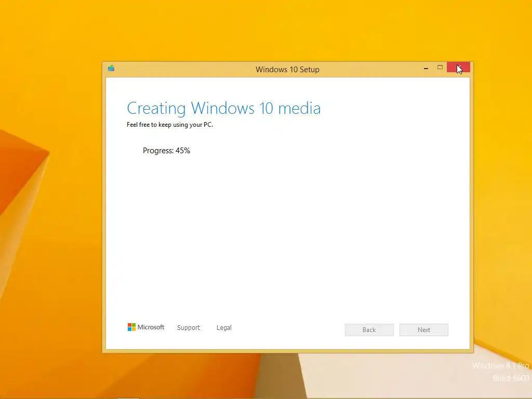
Task: Click the "Windows 10 Setup" title text
Action: (x=287, y=70)
